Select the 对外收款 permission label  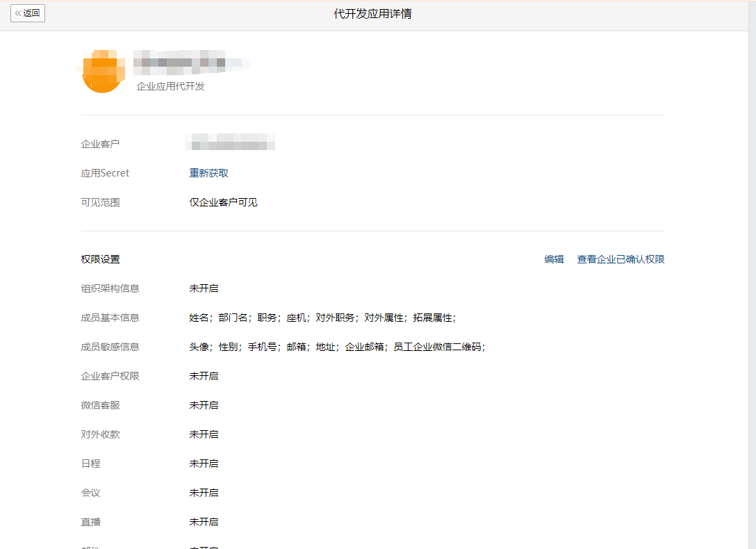pyautogui.click(x=100, y=434)
